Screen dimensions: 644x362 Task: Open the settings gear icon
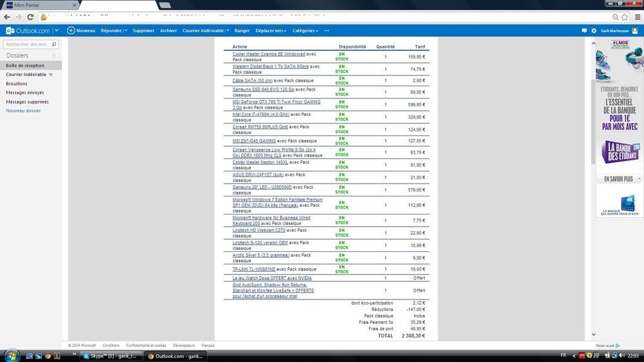click(594, 30)
